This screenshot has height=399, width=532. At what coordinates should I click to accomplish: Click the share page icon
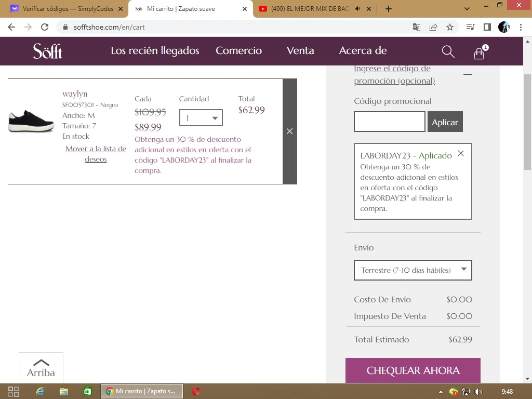point(433,27)
